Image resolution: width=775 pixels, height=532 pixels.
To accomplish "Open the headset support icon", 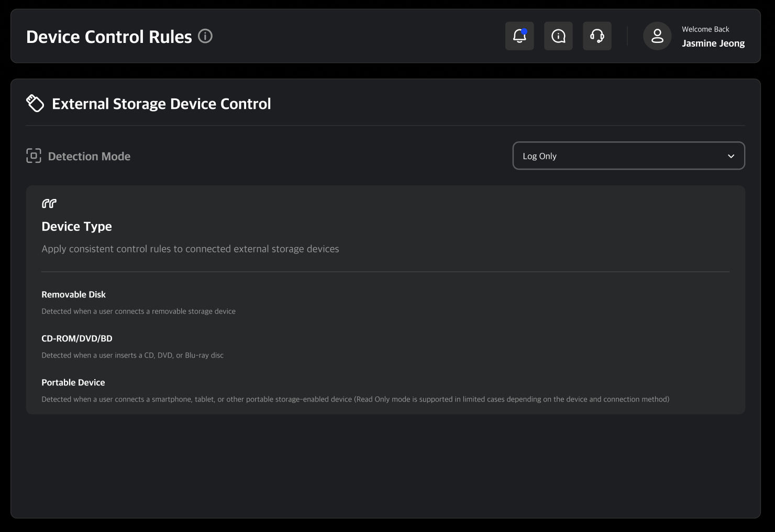I will click(x=597, y=36).
